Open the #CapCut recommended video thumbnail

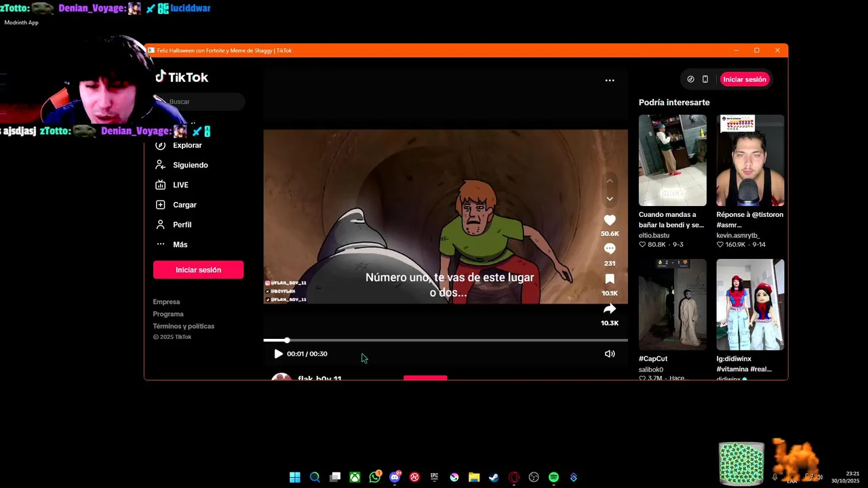pyautogui.click(x=672, y=304)
